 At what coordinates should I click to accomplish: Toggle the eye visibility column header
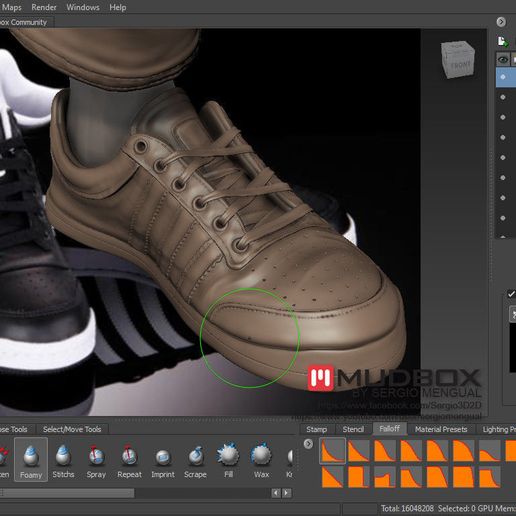pos(503,60)
